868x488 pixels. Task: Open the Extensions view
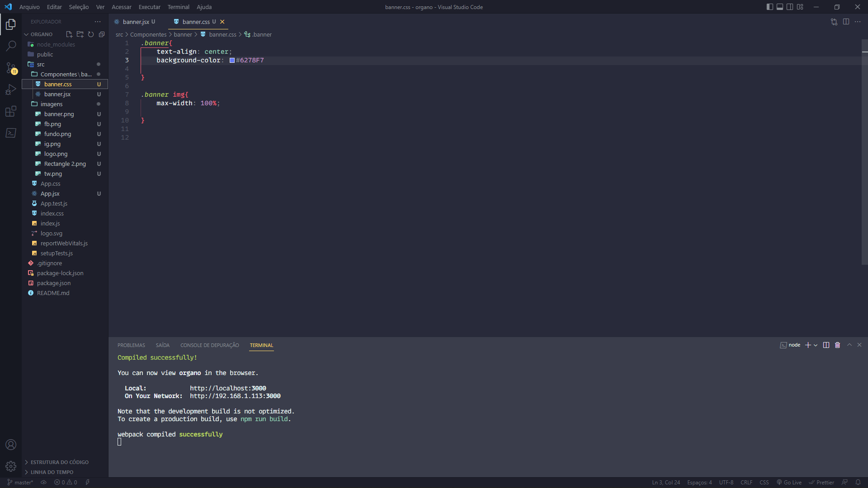(x=11, y=111)
